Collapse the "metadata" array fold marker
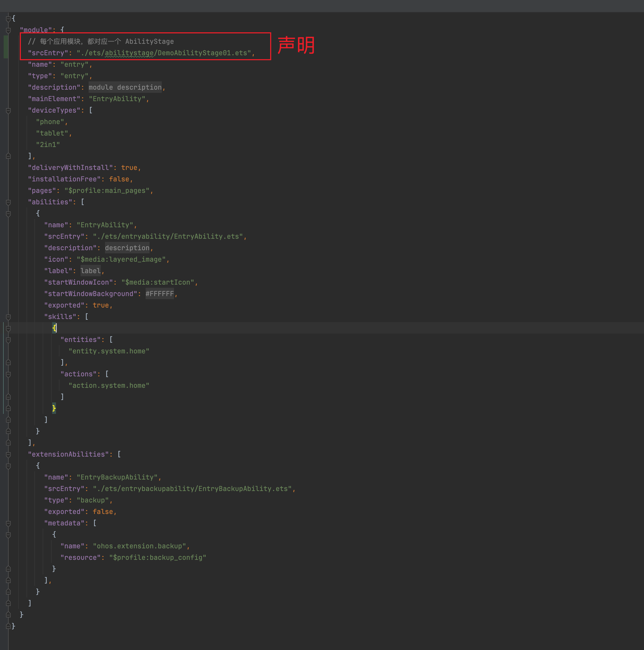644x650 pixels. point(8,523)
